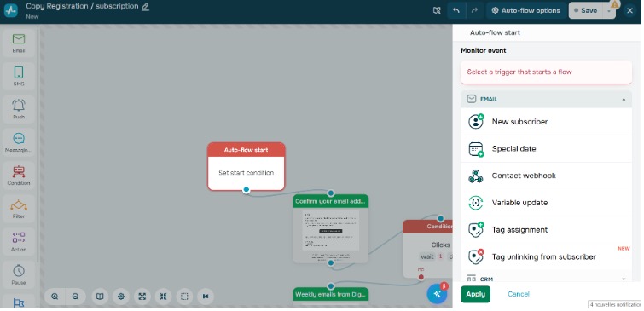Click the Cancel link
This screenshot has height=311, width=644.
pos(519,294)
